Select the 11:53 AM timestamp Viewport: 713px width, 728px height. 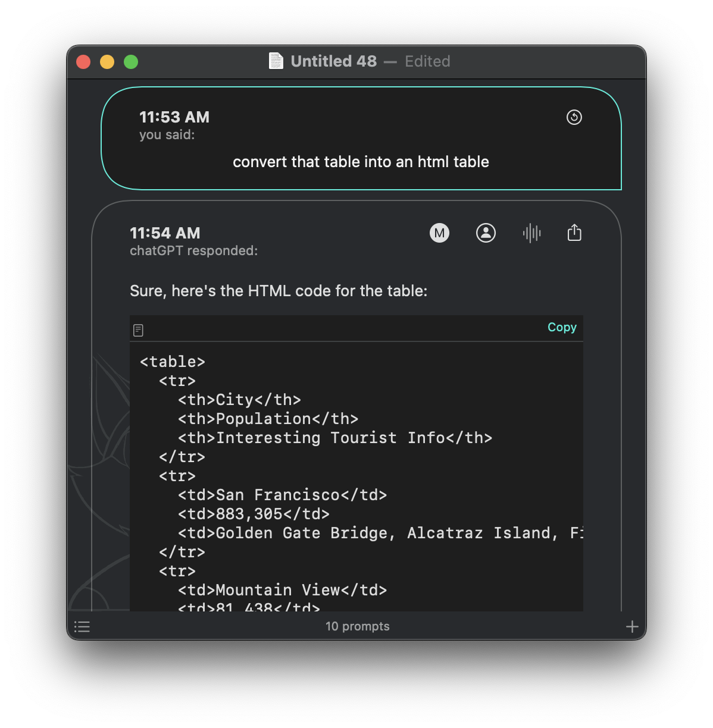(x=174, y=117)
